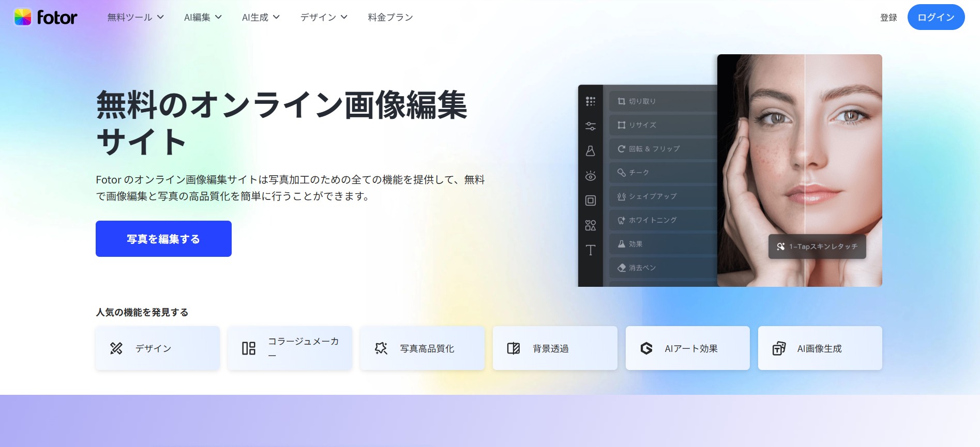Expand the chevron beside AI編集
This screenshot has height=447, width=980.
(x=218, y=17)
